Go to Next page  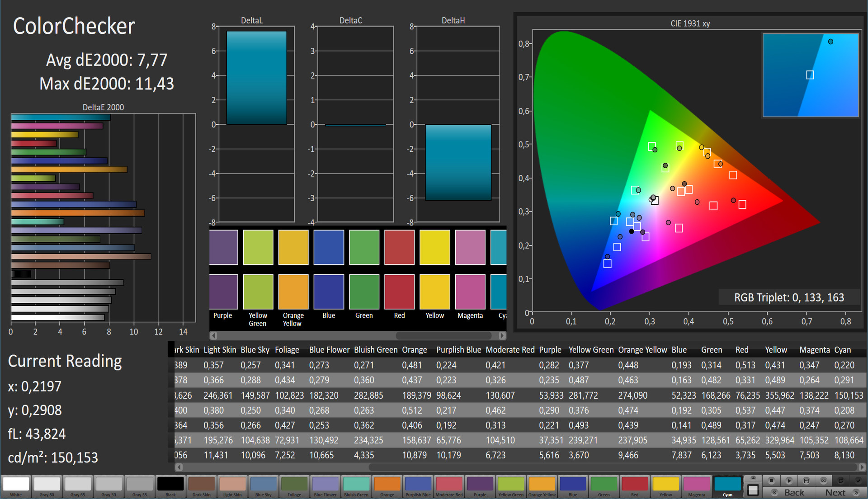[840, 493]
